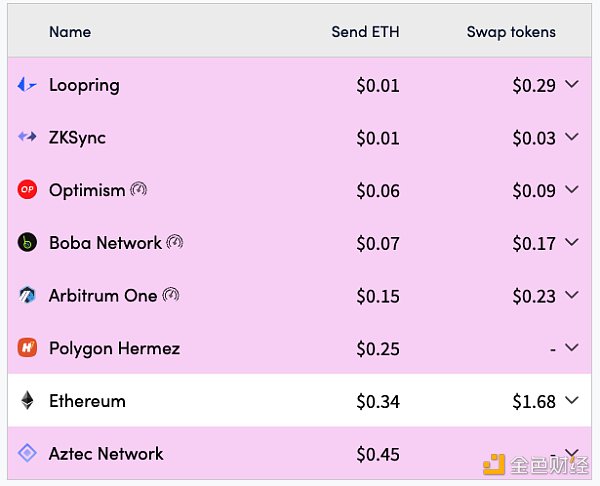Click the Aztec Network logo icon
Screen dimensions: 600x486
tap(27, 453)
